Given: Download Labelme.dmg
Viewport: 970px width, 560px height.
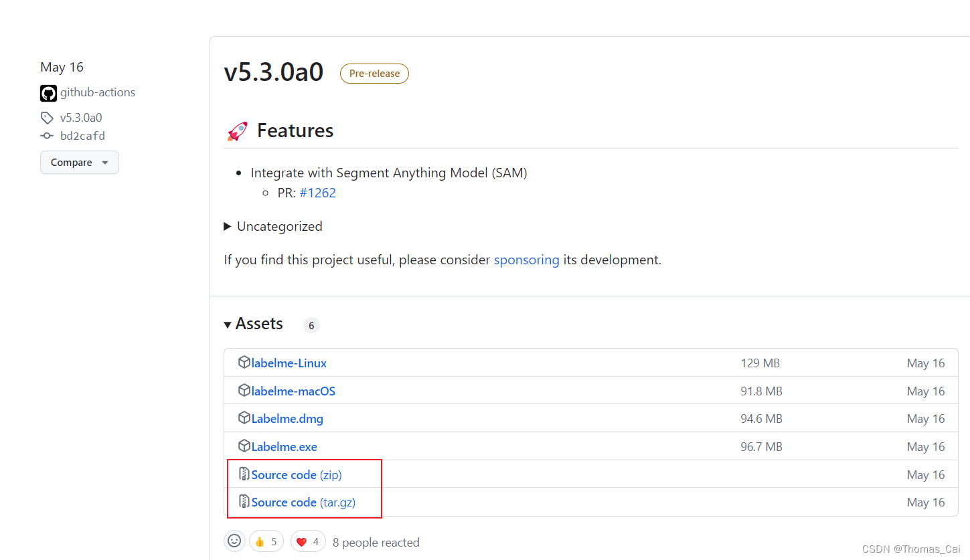Looking at the screenshot, I should [x=287, y=419].
